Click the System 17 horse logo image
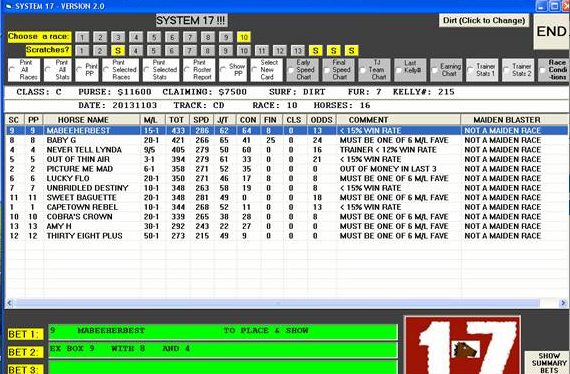Viewport: 570px width, 374px height. click(462, 345)
